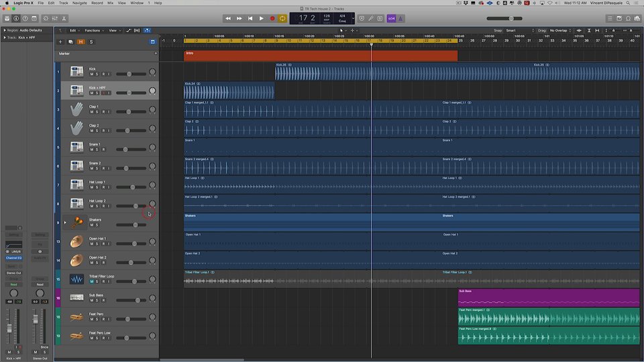The width and height of the screenshot is (644, 362).
Task: Click the Shakers maracas track icon
Action: click(x=76, y=223)
